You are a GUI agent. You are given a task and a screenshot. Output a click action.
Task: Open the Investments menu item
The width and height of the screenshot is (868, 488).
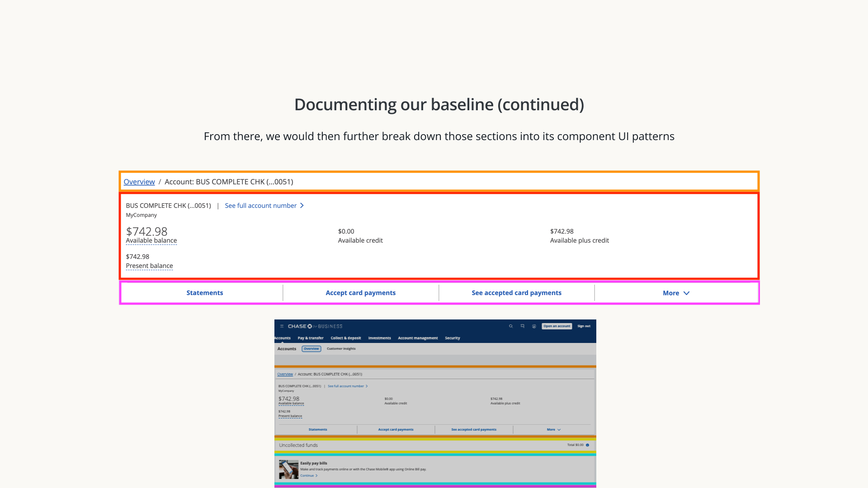(379, 338)
